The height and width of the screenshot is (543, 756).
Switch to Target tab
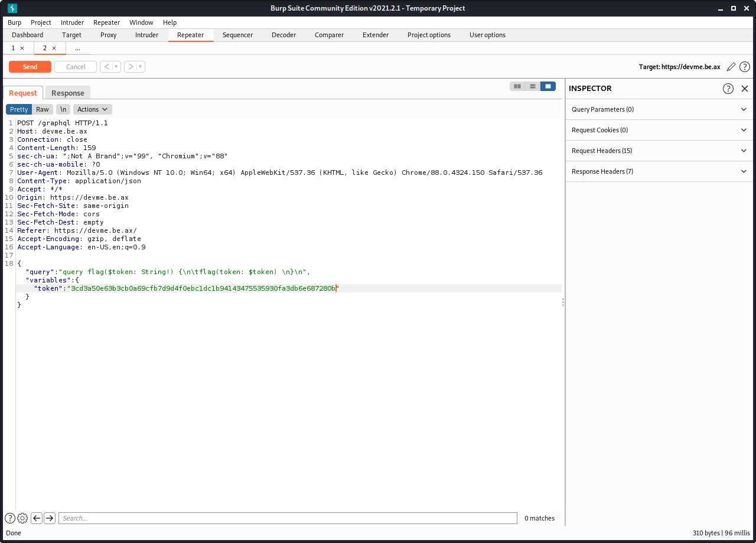tap(72, 35)
